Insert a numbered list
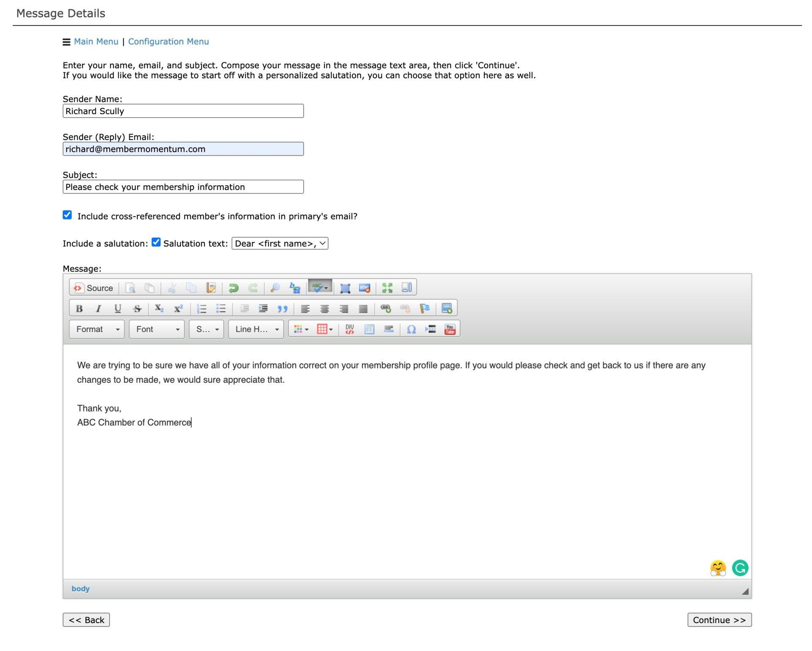The image size is (812, 651). (201, 308)
